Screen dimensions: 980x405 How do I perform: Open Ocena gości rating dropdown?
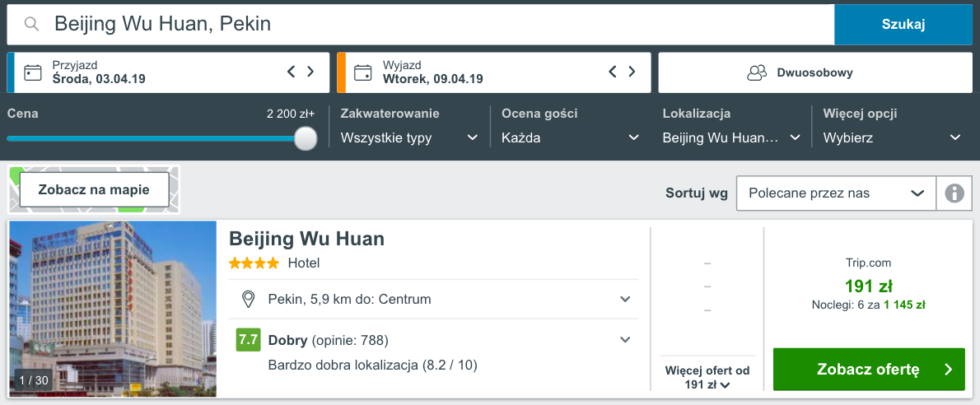point(570,137)
